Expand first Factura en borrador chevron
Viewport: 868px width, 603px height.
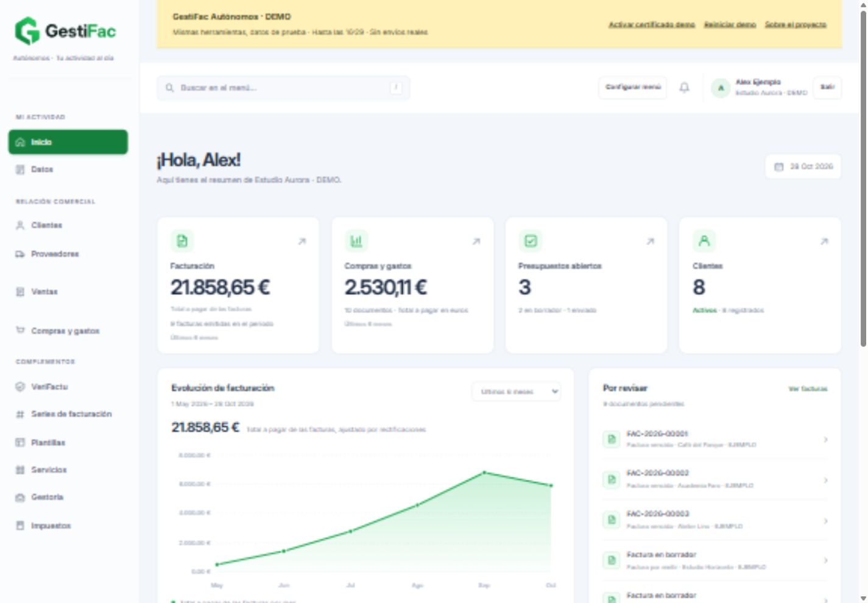point(825,560)
